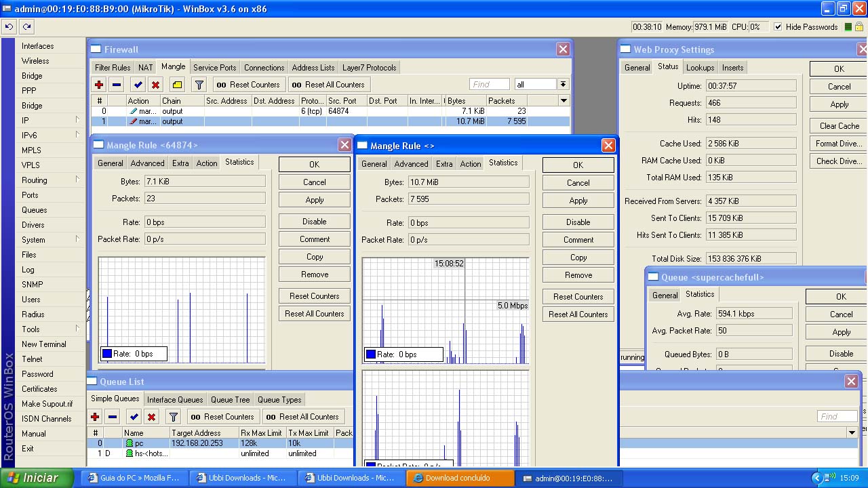
Task: Disable selected rule with Firewall red X icon
Action: click(155, 85)
